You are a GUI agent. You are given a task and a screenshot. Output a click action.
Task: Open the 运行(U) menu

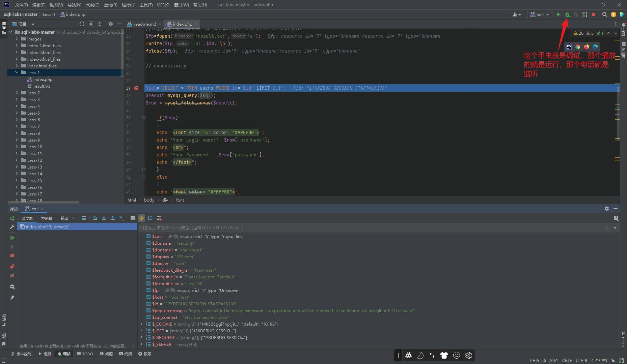tap(128, 5)
